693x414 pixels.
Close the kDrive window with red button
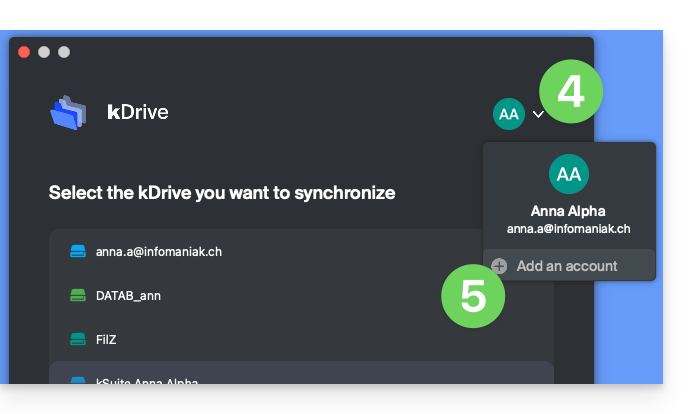tap(24, 52)
